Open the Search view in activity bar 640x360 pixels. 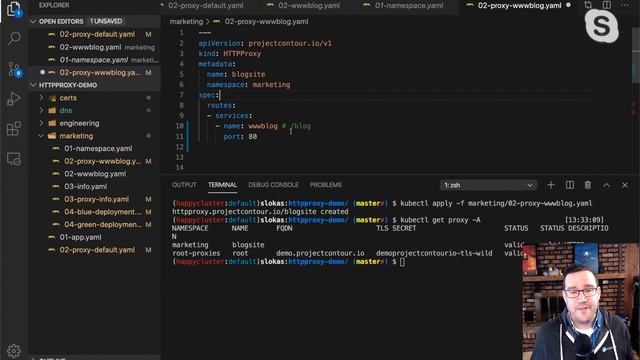click(14, 39)
